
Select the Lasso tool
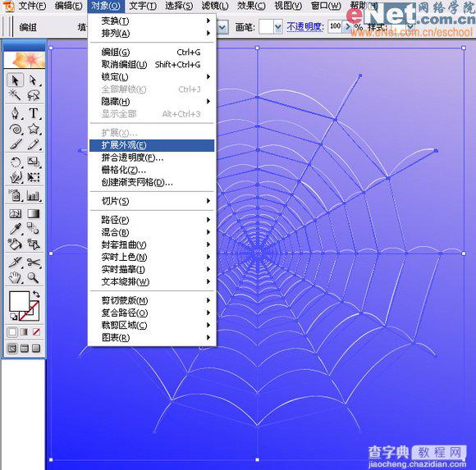coord(33,96)
